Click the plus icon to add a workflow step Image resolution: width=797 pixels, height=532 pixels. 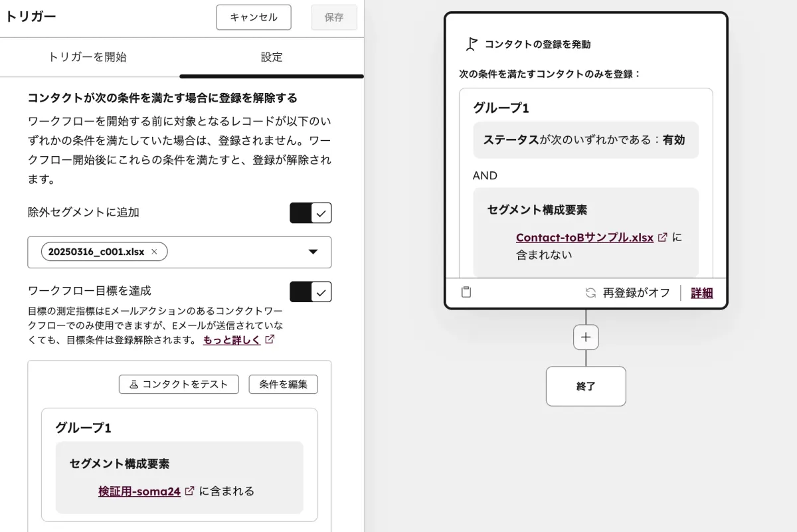[585, 337]
